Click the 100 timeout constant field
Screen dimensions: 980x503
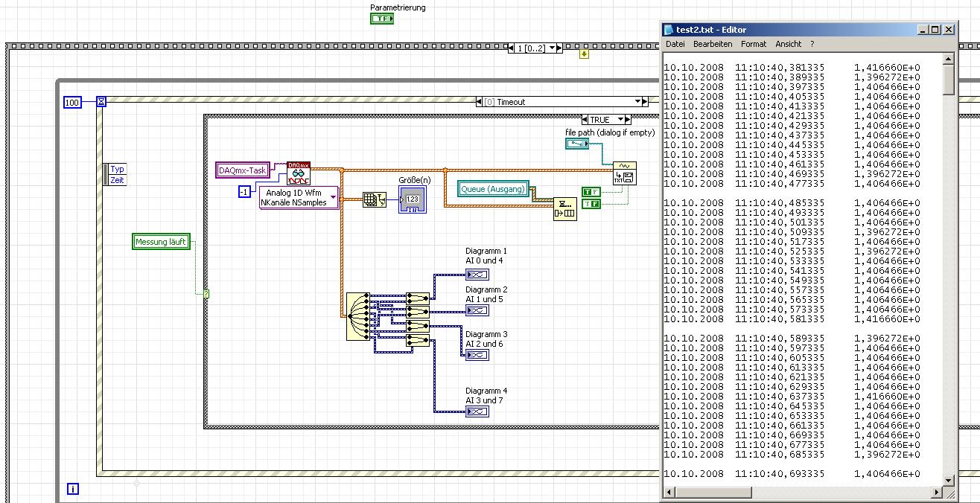(72, 103)
